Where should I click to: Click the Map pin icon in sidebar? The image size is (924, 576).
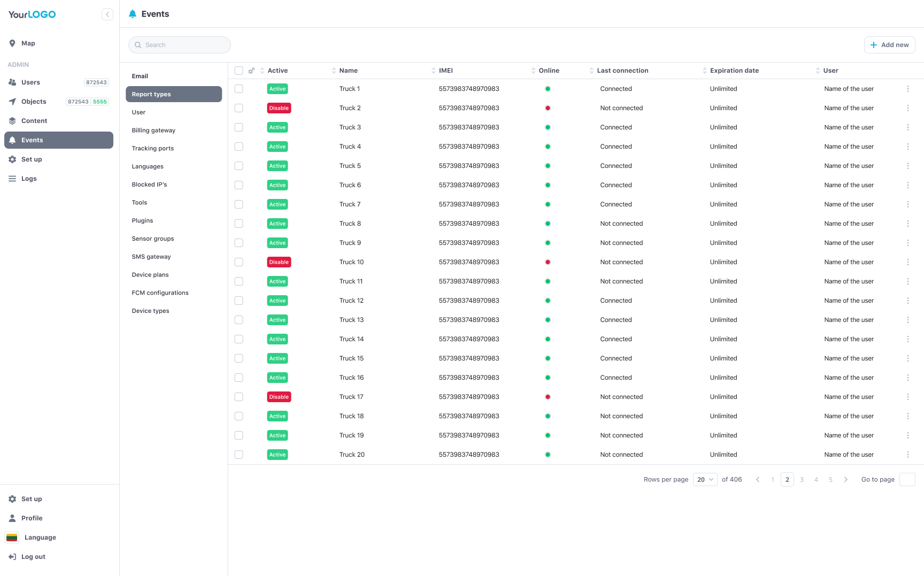pos(12,43)
